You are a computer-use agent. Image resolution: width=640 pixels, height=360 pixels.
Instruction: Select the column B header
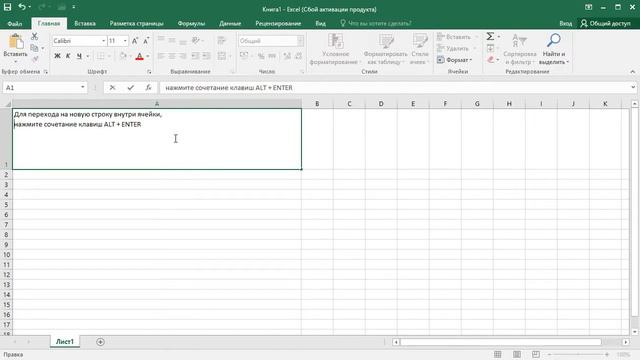pyautogui.click(x=317, y=104)
